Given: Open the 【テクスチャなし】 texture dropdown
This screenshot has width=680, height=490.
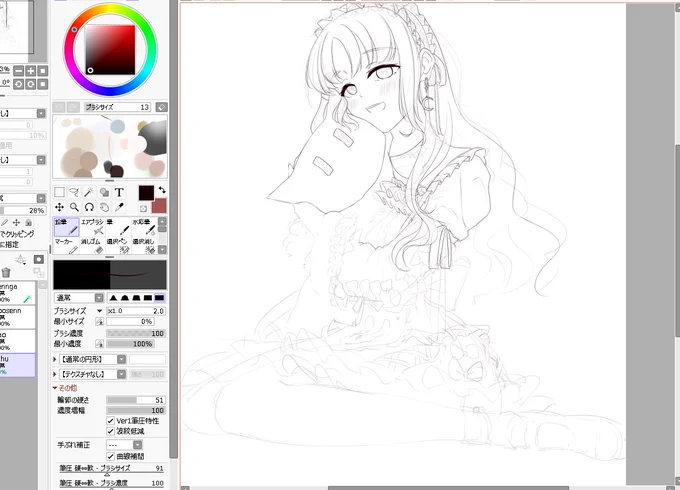Looking at the screenshot, I should (x=92, y=374).
